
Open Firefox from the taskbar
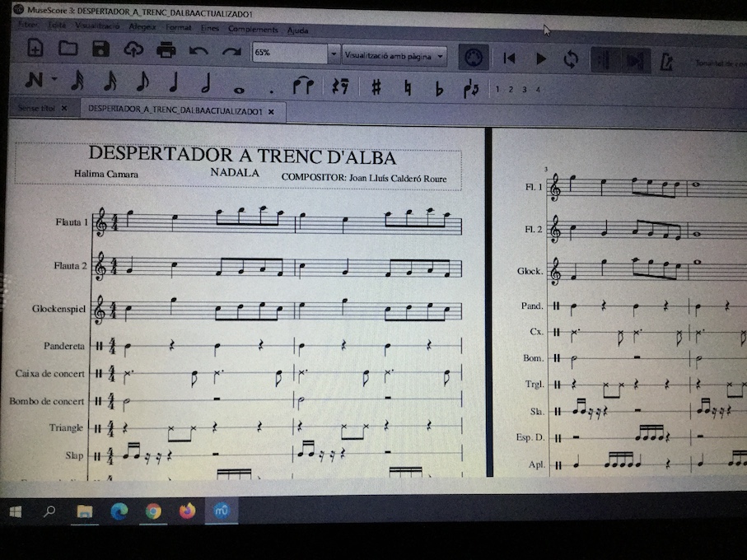tap(187, 511)
